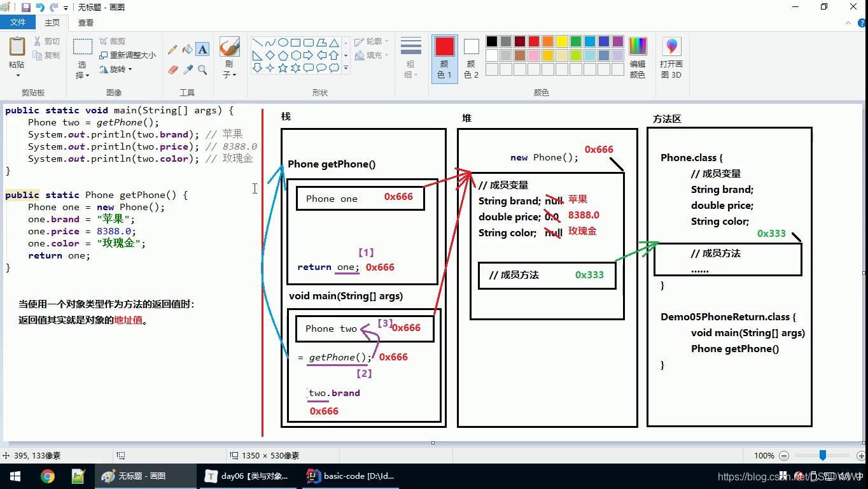Click Undo in quick access toolbar
868x489 pixels.
(40, 7)
